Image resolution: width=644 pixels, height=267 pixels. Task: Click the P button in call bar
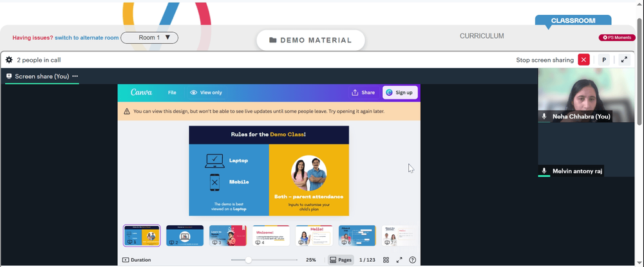(x=604, y=60)
